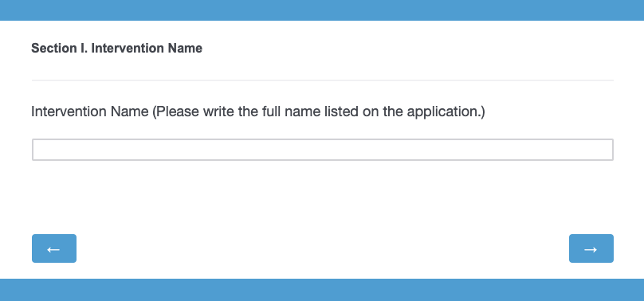This screenshot has height=301, width=644.
Task: Click the '←' icon
Action: click(54, 249)
